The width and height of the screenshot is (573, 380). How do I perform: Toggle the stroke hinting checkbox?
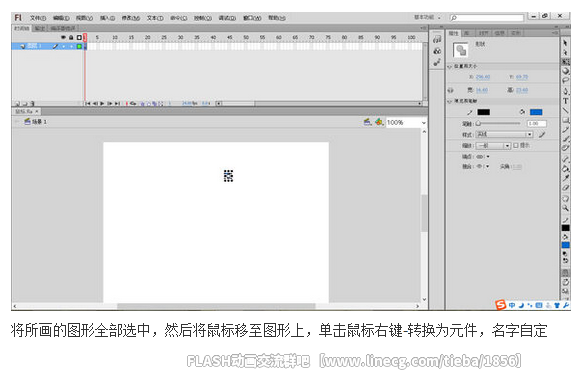coord(516,145)
